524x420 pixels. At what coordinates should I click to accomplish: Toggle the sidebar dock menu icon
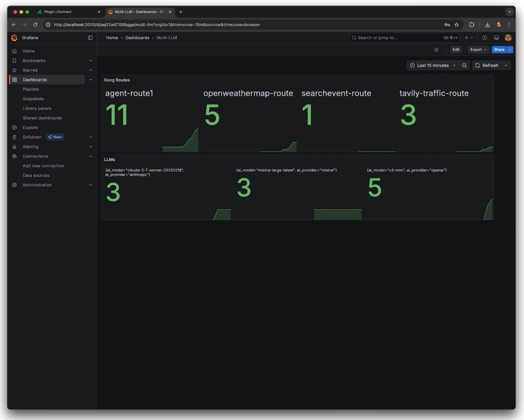coord(90,38)
